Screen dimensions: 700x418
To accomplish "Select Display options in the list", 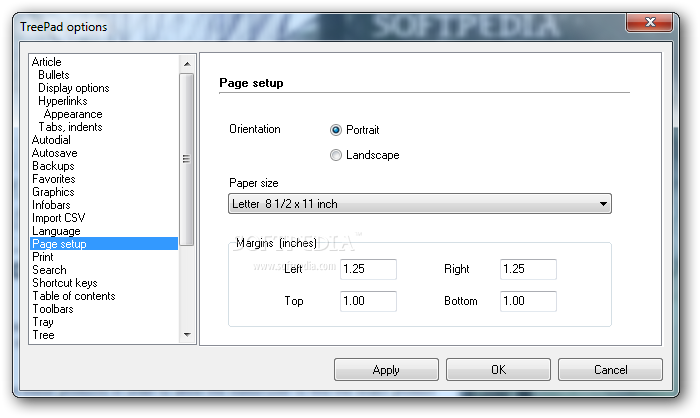I will pyautogui.click(x=74, y=88).
